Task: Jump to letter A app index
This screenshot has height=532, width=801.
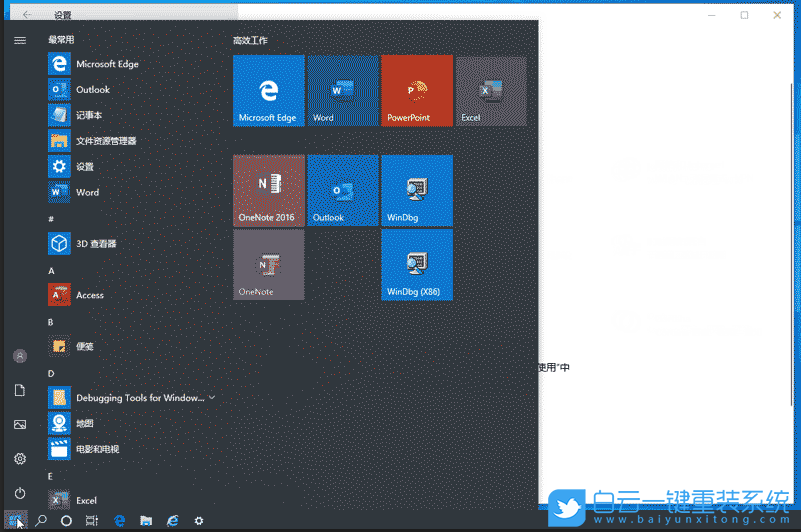Action: click(51, 271)
